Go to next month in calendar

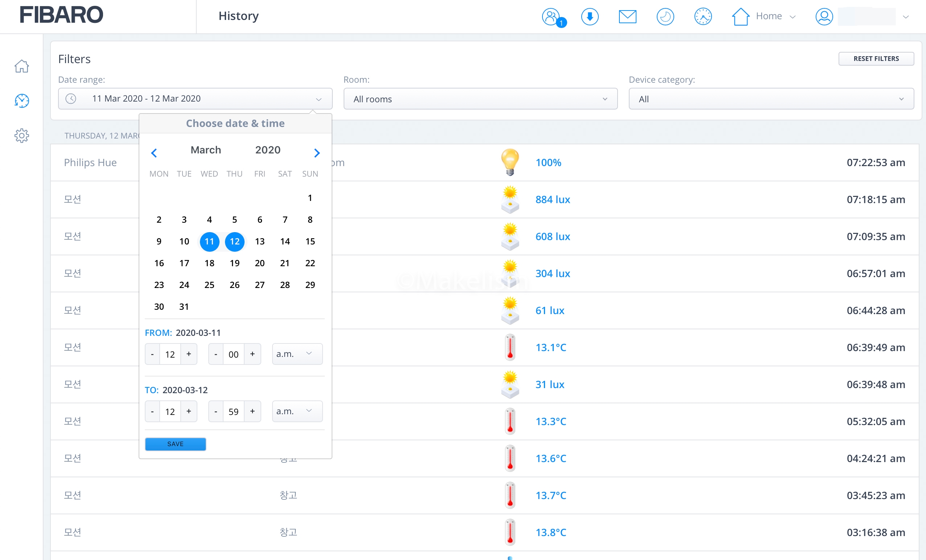tap(317, 153)
